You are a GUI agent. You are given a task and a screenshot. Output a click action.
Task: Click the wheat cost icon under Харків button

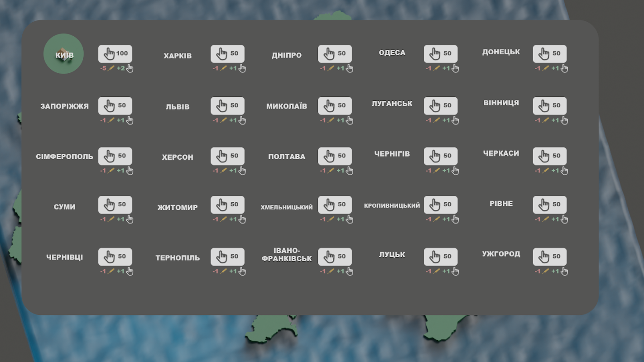pyautogui.click(x=223, y=68)
